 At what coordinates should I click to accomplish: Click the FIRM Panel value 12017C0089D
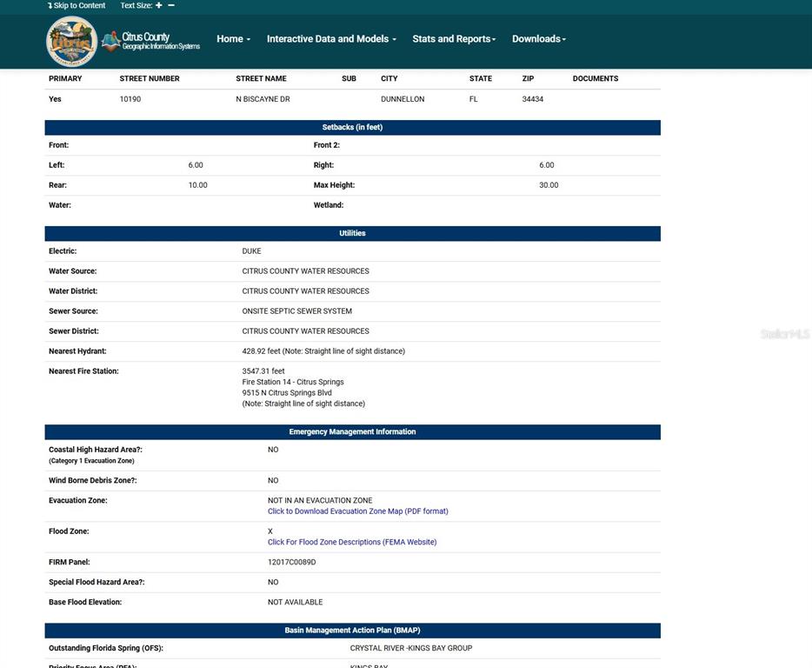(291, 562)
